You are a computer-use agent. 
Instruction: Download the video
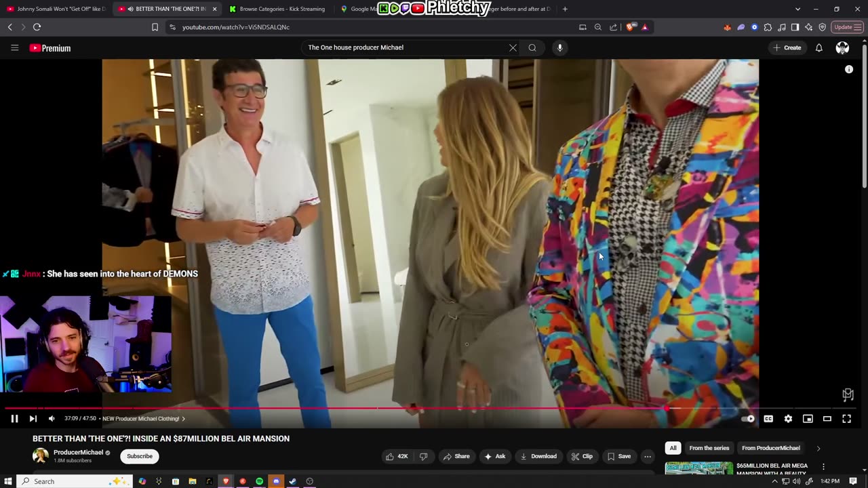coord(538,456)
